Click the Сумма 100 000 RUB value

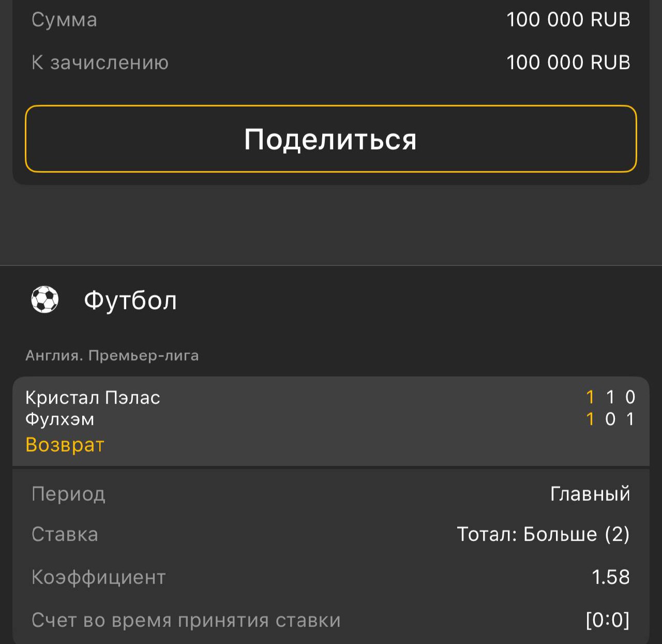tap(568, 20)
